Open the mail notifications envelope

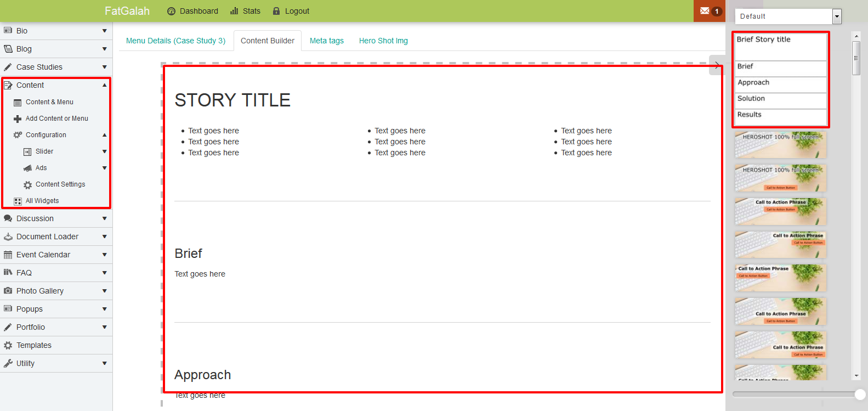coord(705,11)
